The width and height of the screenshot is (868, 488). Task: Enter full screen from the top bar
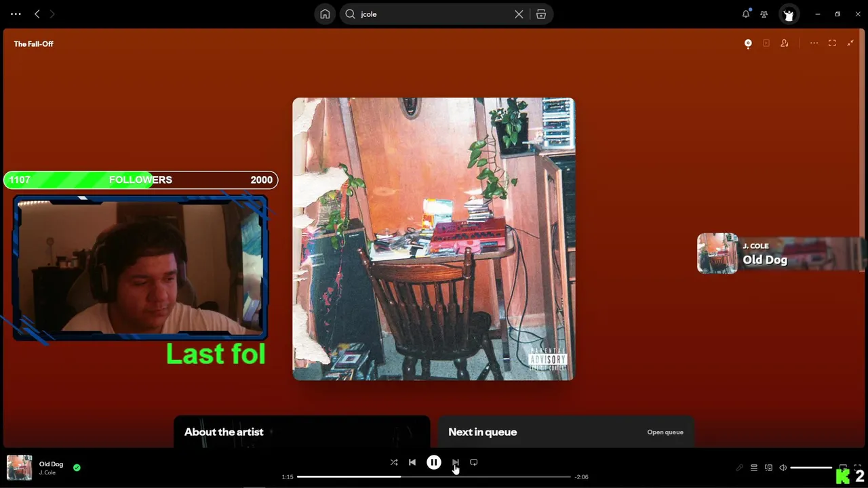click(x=832, y=43)
